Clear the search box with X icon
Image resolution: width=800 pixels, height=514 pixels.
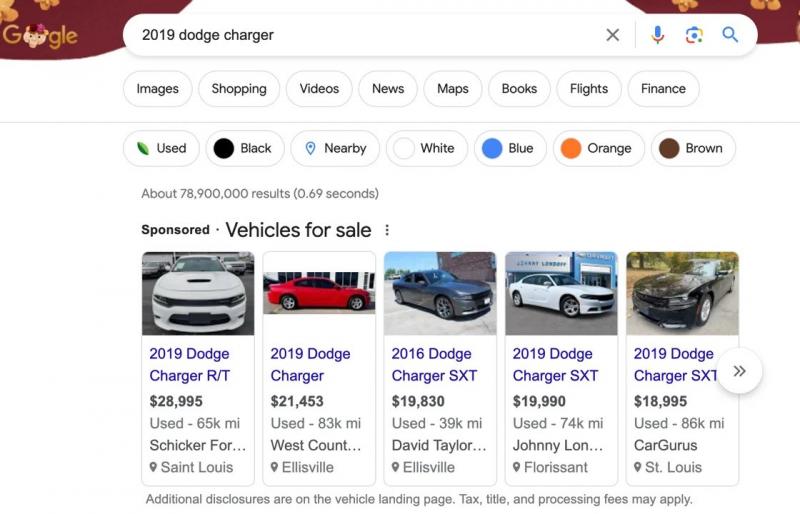613,35
